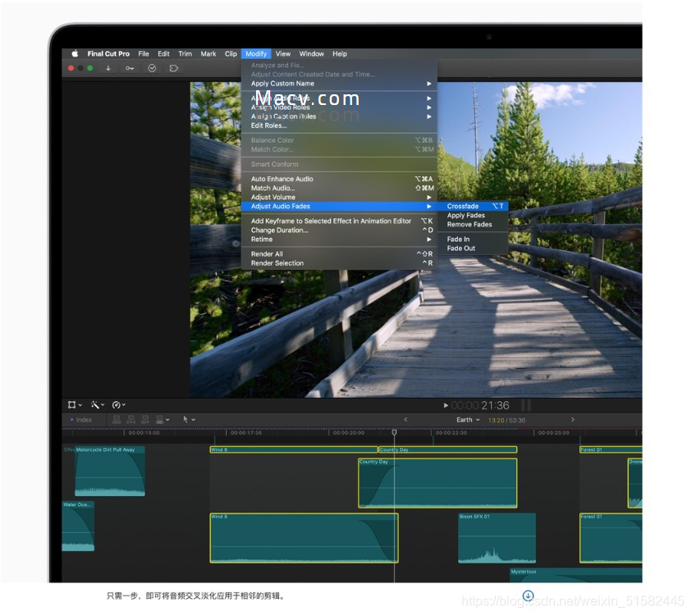Select the Motorcycle Dirt Pull Away clip
The height and width of the screenshot is (616, 692).
(110, 472)
